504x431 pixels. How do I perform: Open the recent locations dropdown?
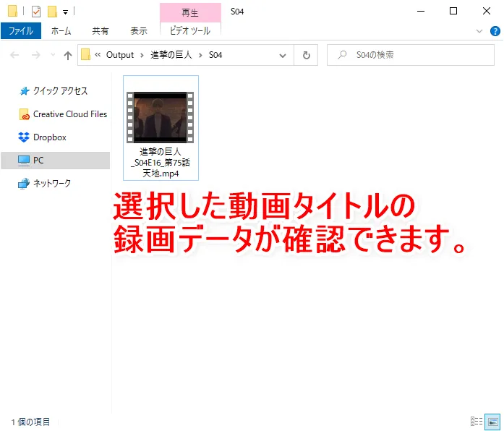tap(53, 55)
